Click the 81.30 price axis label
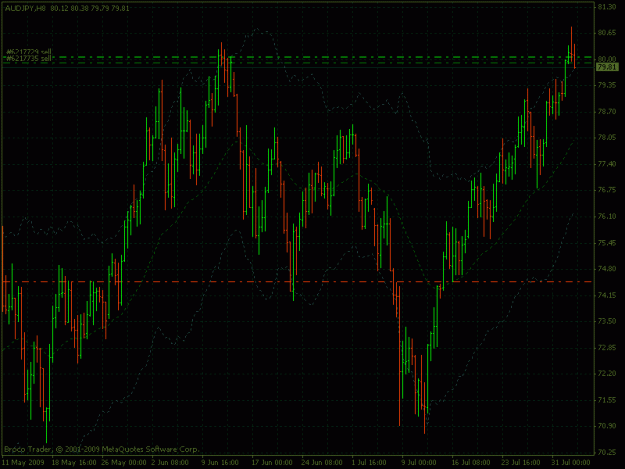 (607, 7)
